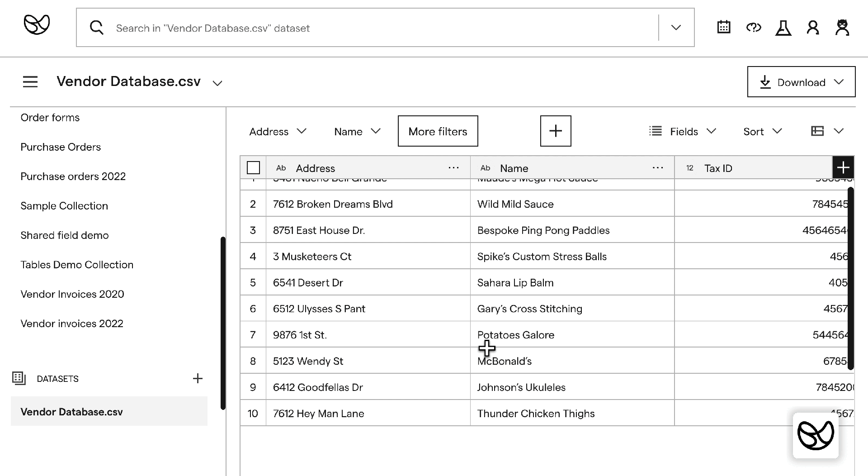Screen dimensions: 868x476
Task: Add a new filter with plus button
Action: (556, 131)
